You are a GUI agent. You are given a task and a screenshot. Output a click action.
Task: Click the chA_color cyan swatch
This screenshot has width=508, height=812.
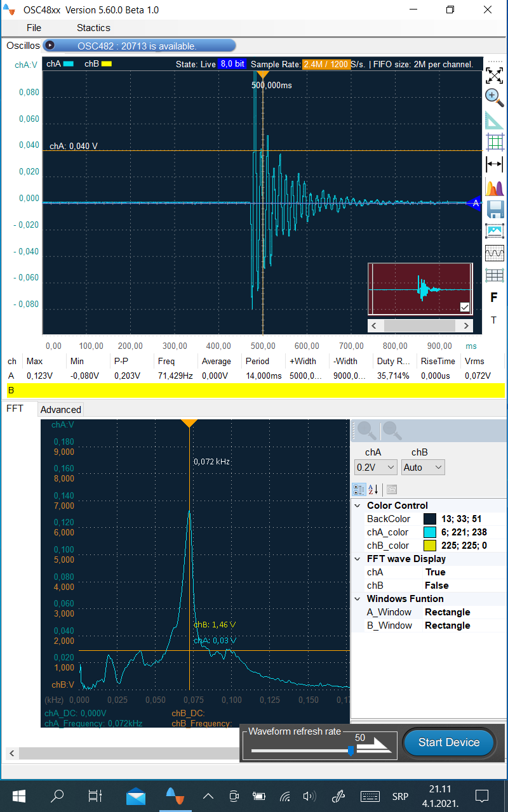pos(430,532)
